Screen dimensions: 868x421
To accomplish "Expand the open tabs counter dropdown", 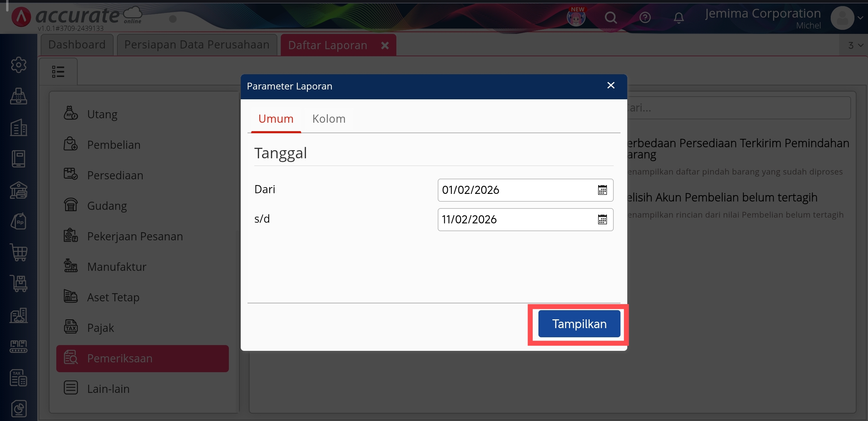I will [855, 45].
